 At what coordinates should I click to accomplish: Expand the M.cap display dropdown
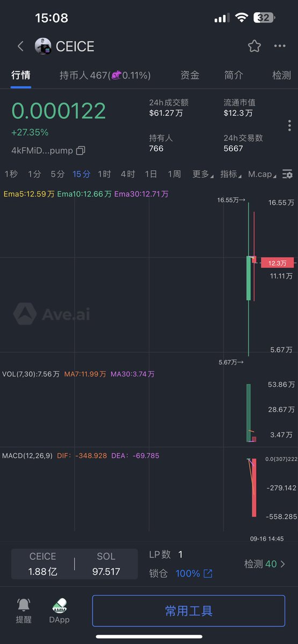263,174
